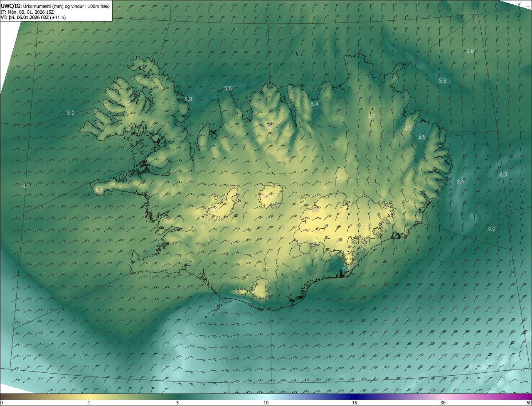
Task: Click the 2.8 value label on map
Action: [408, 128]
